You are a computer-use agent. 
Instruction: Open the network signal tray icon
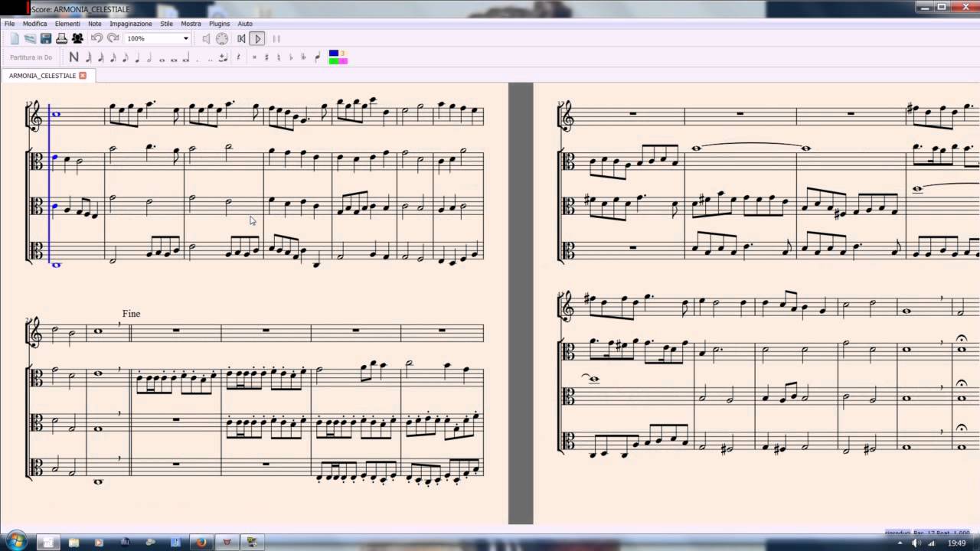(932, 543)
